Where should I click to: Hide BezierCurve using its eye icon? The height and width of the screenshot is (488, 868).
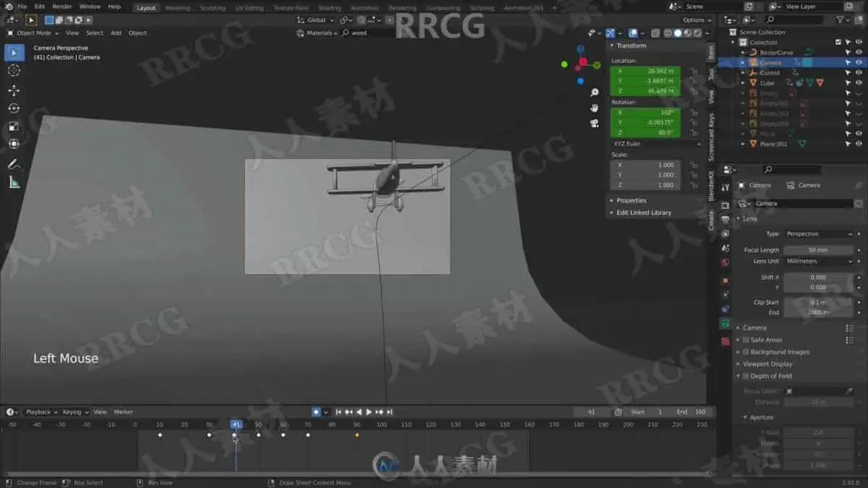[x=859, y=53]
